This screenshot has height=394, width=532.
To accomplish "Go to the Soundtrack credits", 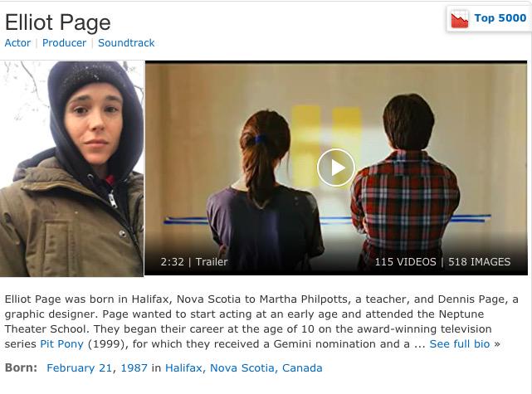I will coord(126,43).
